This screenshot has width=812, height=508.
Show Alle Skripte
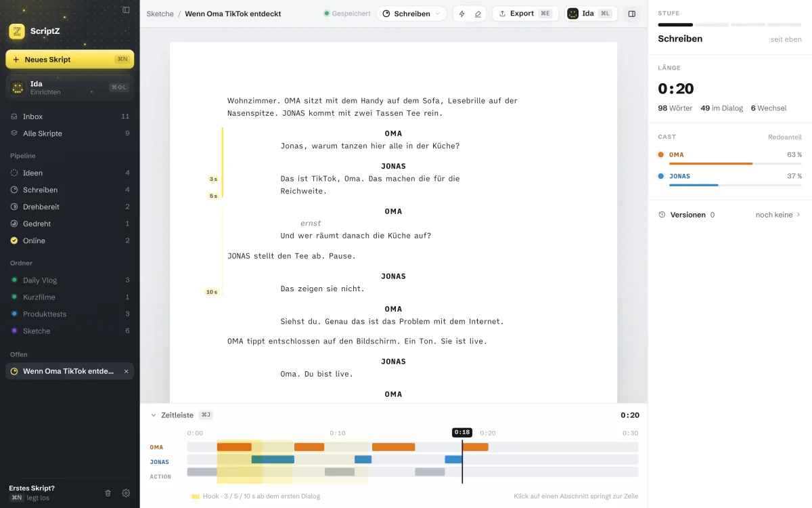click(70, 133)
